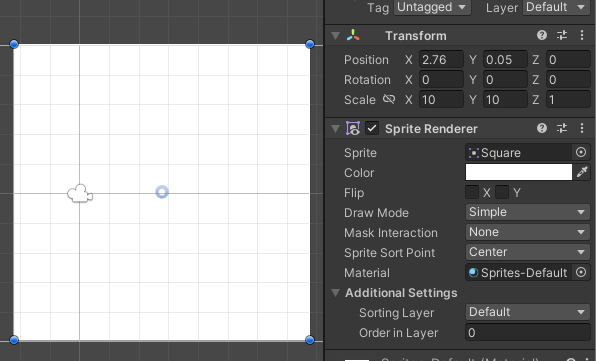This screenshot has height=361, width=596.
Task: Open Transform presets menu icon
Action: coord(562,35)
